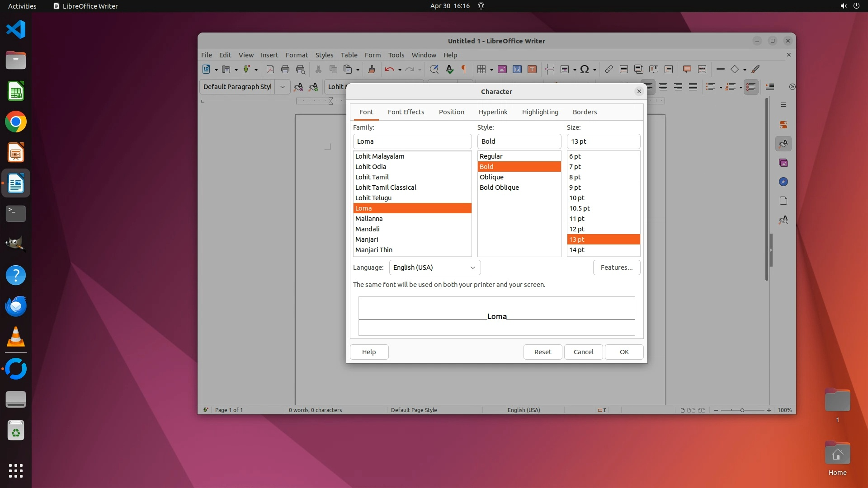
Task: Click the zoom slider in status bar
Action: pyautogui.click(x=742, y=410)
